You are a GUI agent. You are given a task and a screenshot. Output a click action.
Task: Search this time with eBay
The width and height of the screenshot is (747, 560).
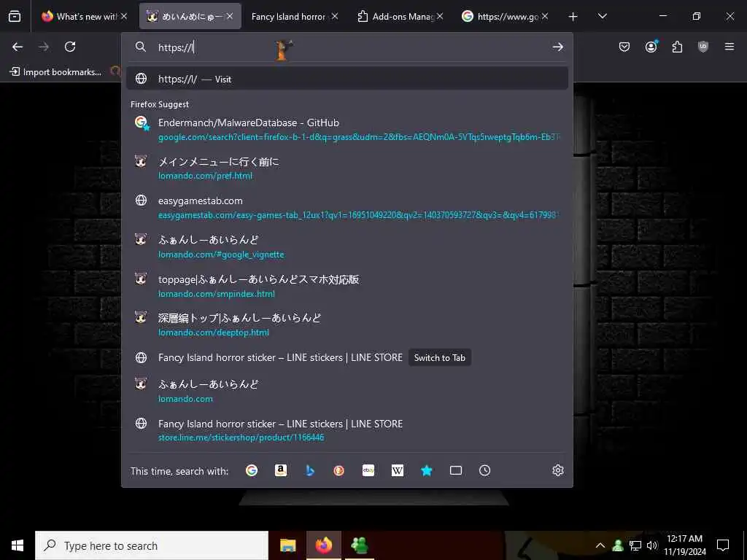[368, 470]
